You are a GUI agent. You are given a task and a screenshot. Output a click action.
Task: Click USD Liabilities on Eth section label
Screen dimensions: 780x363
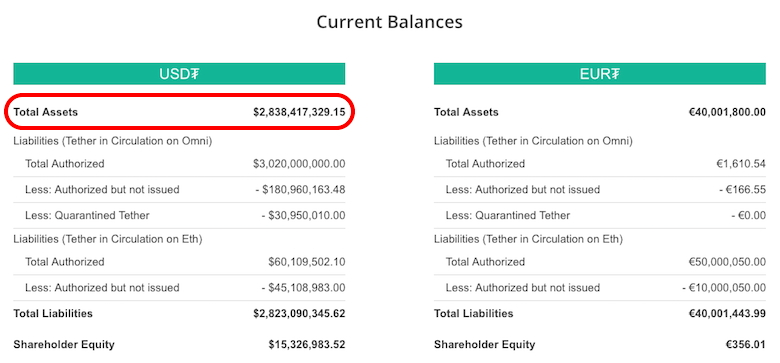tap(108, 239)
